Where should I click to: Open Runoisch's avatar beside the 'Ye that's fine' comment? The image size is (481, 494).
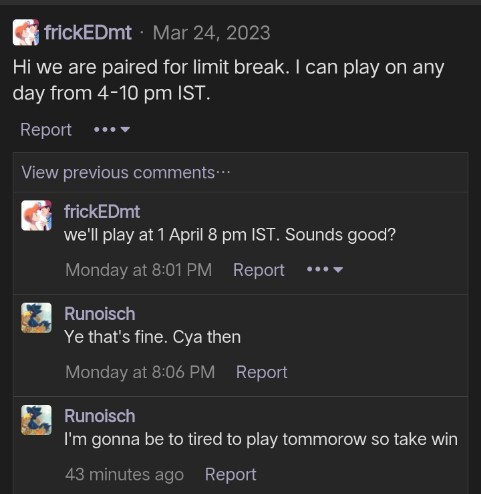[x=36, y=318]
